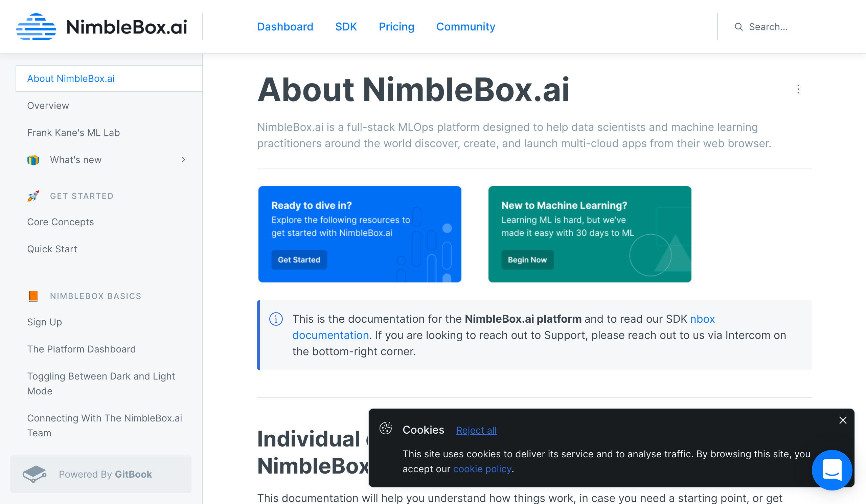The image size is (866, 504).
Task: Open The Platform Dashboard page
Action: [82, 349]
